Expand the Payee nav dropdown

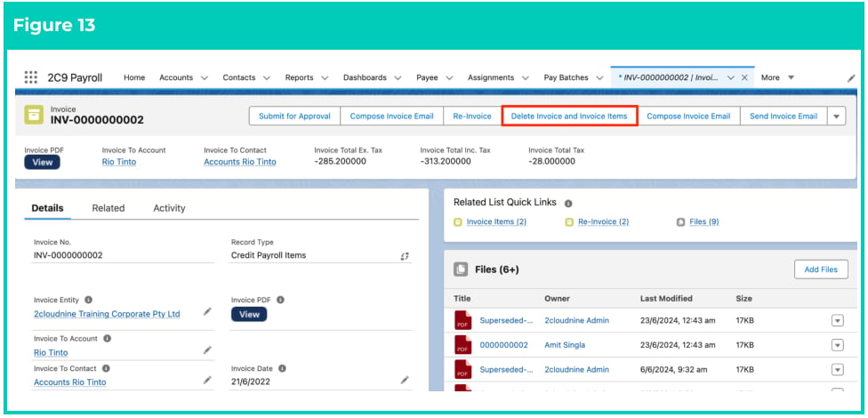pyautogui.click(x=449, y=78)
